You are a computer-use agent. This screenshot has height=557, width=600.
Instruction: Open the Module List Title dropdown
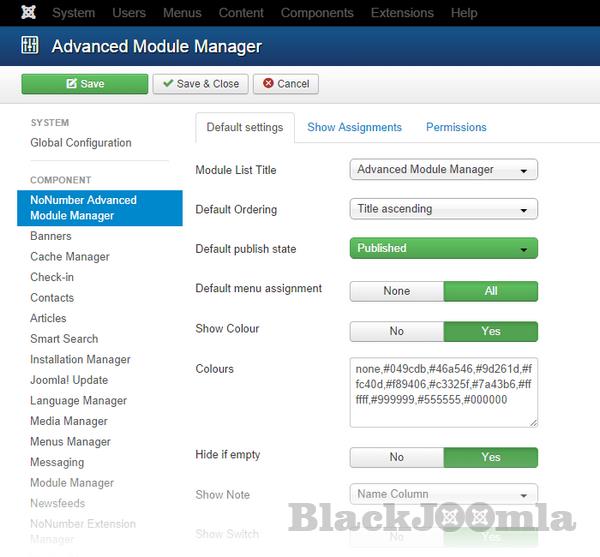[x=443, y=170]
